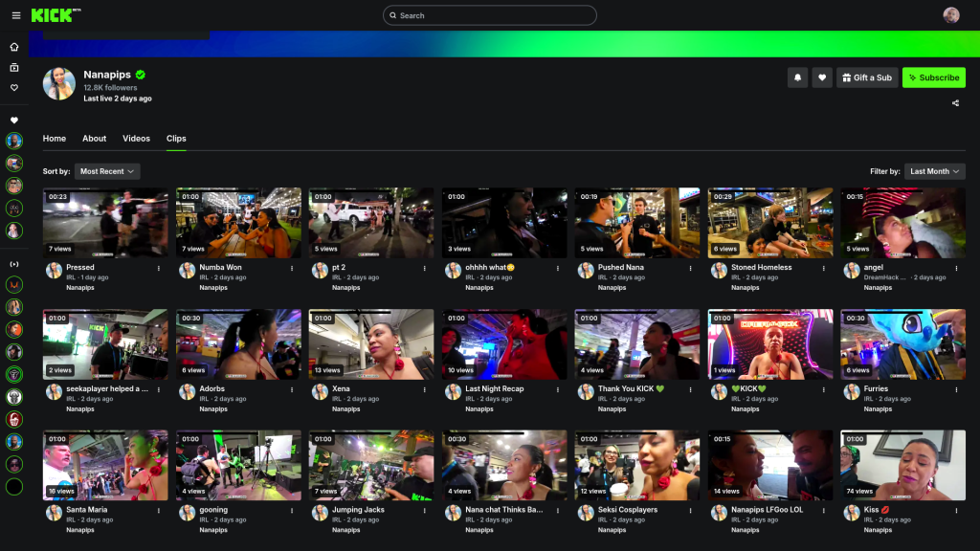The width and height of the screenshot is (980, 551).
Task: Expand the Most Recent sort dropdown
Action: click(x=107, y=171)
